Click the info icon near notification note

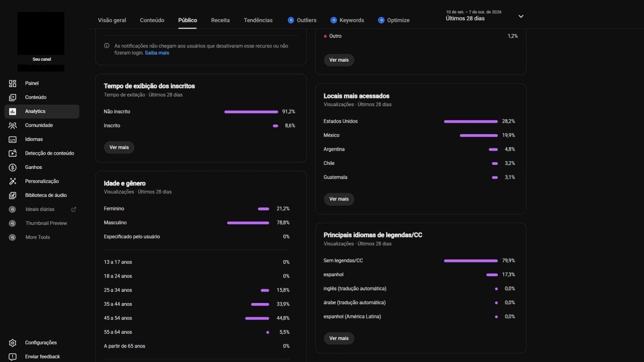(x=106, y=46)
